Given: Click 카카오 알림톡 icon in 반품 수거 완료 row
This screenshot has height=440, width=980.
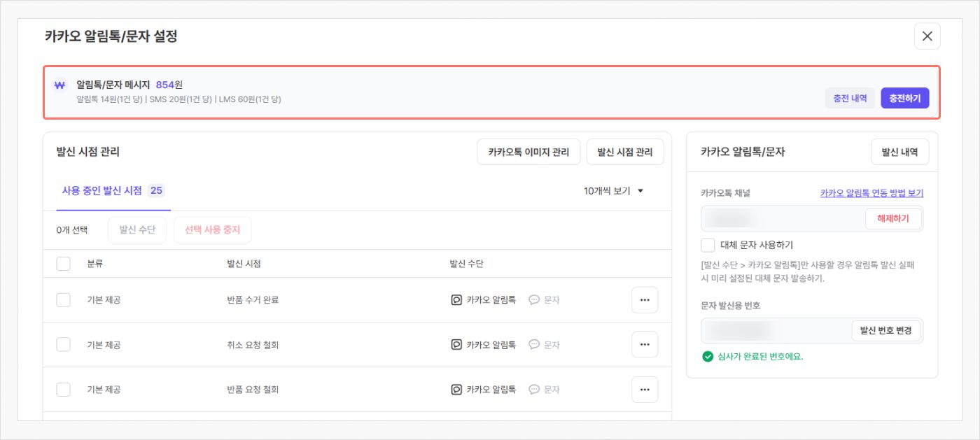Looking at the screenshot, I should [x=456, y=300].
